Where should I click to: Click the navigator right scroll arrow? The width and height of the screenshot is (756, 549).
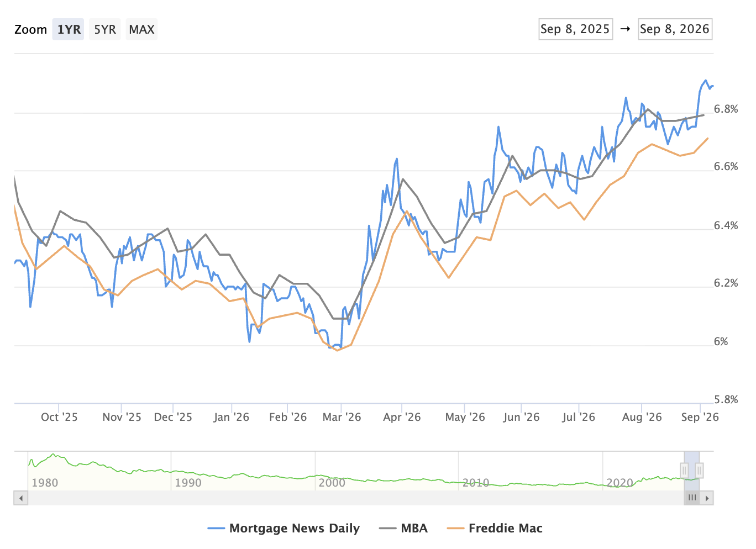[706, 498]
